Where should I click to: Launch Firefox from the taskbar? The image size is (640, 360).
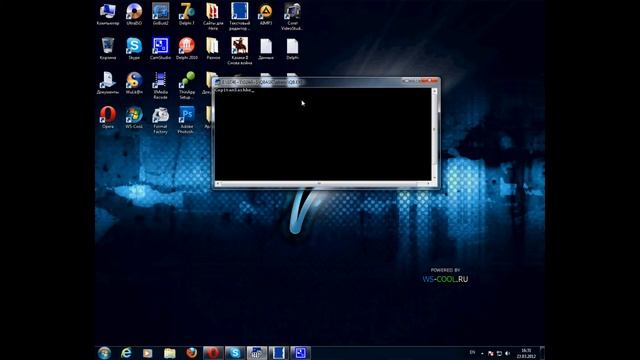pyautogui.click(x=191, y=353)
